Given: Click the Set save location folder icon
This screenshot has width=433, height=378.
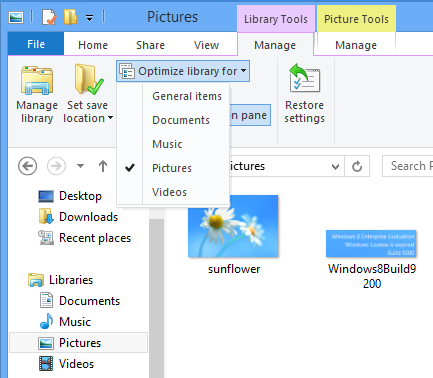Looking at the screenshot, I should click(x=88, y=79).
